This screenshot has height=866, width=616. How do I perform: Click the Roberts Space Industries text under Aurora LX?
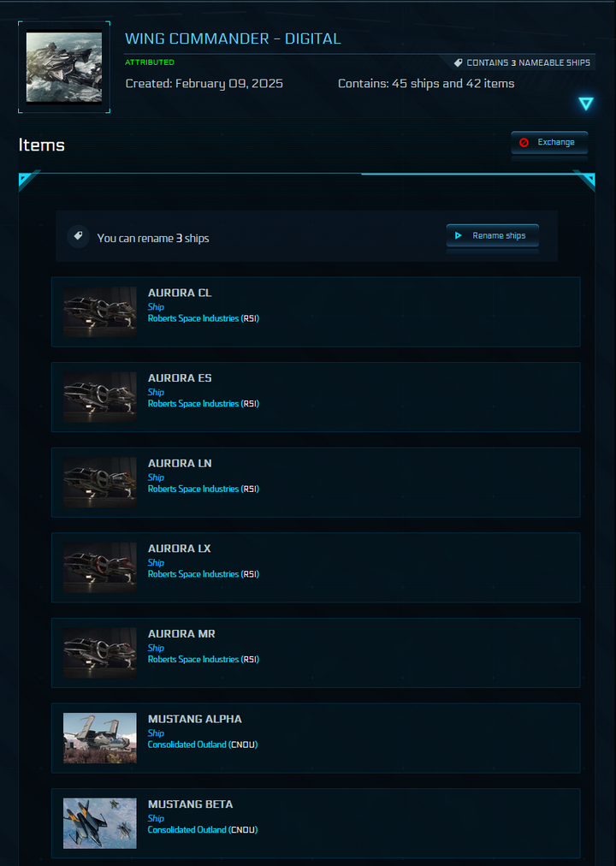pos(203,574)
